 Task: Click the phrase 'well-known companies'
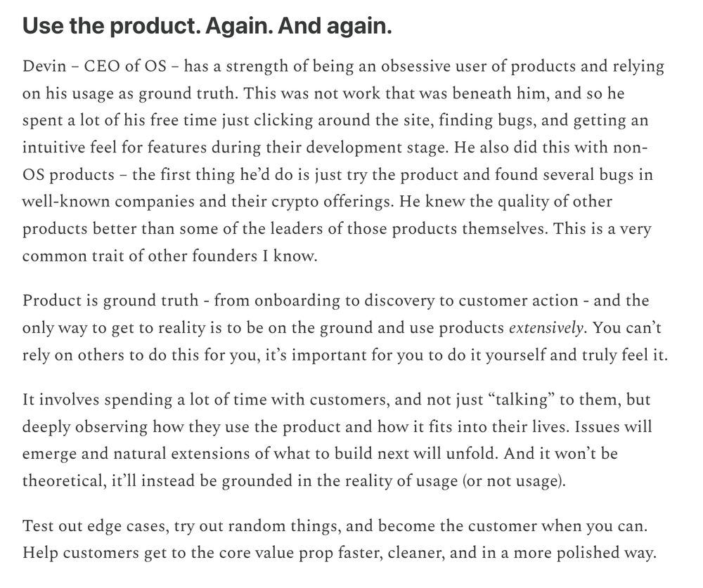(108, 202)
